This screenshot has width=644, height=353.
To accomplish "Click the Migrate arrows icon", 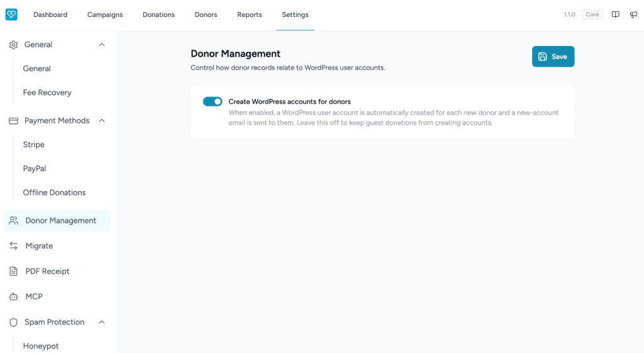I will click(14, 246).
